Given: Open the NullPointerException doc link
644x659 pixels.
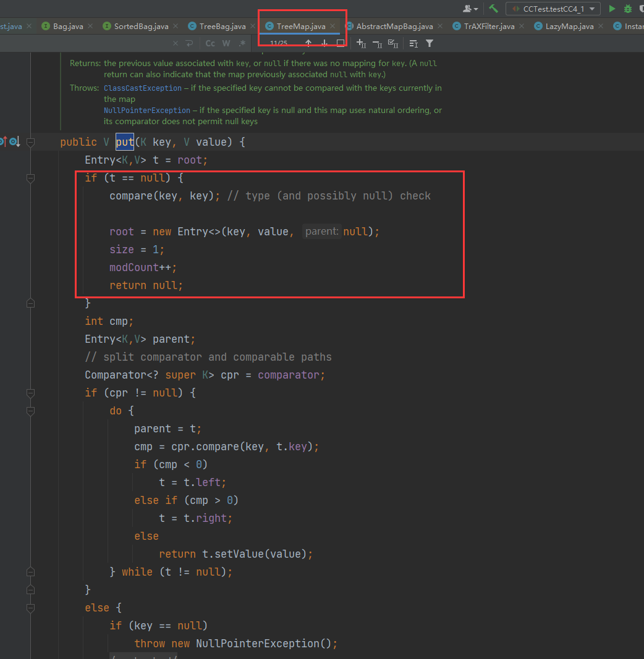Looking at the screenshot, I should click(147, 111).
